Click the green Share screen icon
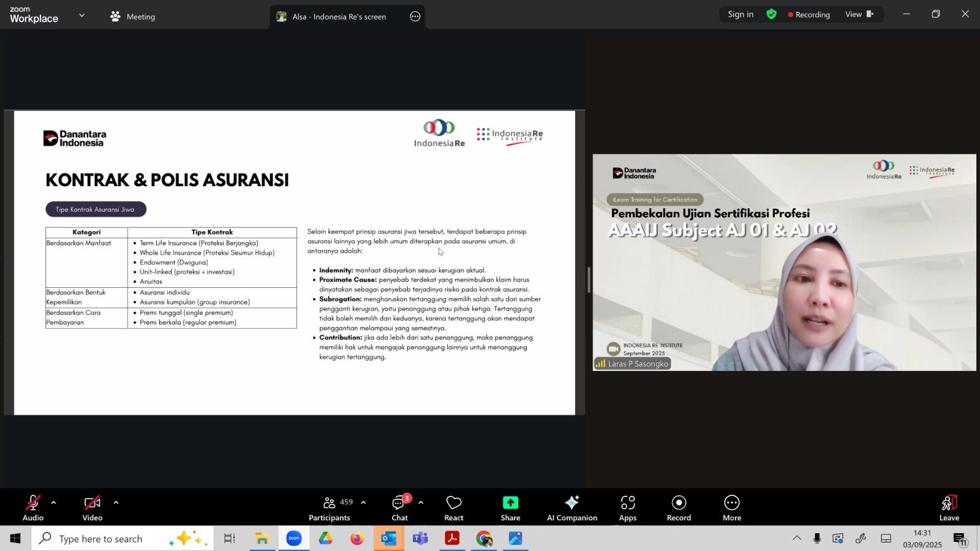This screenshot has height=551, width=980. pos(510,503)
